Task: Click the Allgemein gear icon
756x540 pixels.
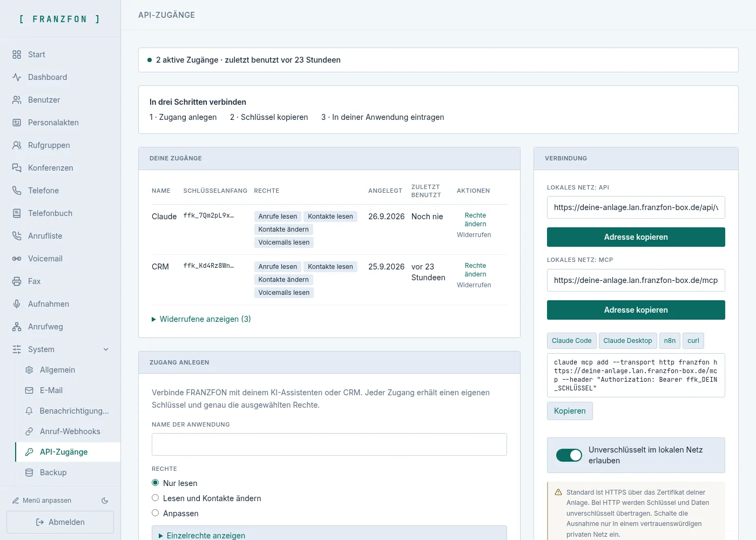Action: coord(29,370)
